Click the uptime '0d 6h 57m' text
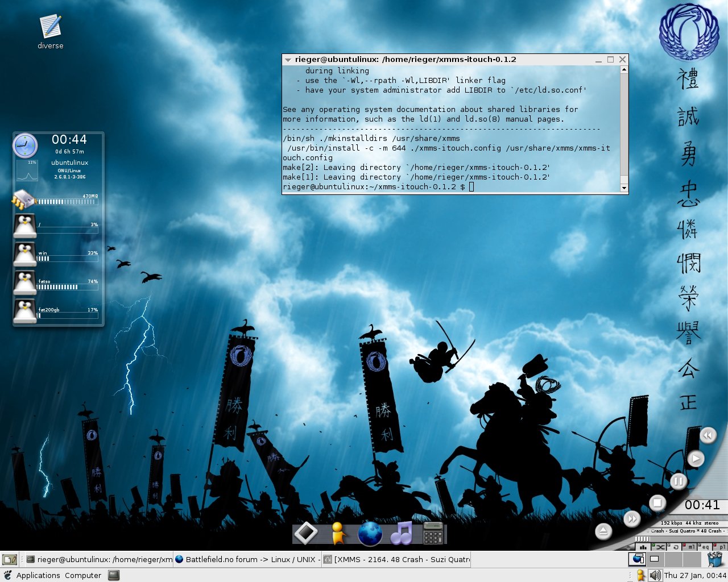Image resolution: width=728 pixels, height=582 pixels. [69, 152]
